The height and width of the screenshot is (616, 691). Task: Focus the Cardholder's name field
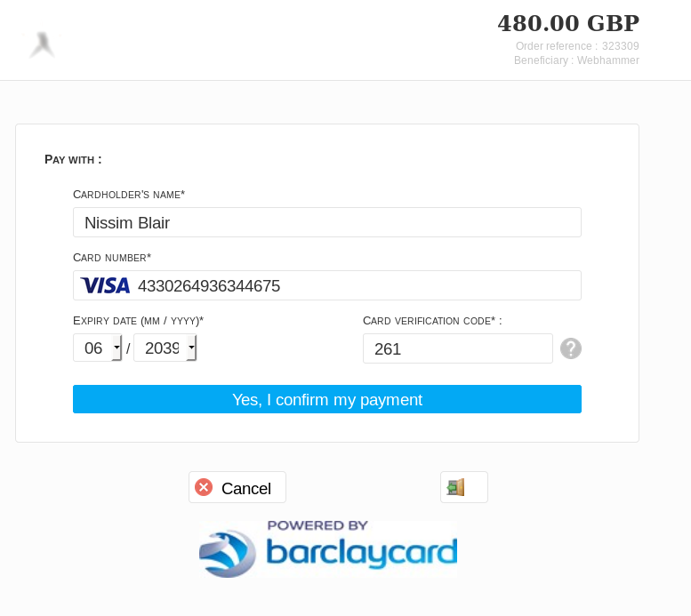pyautogui.click(x=327, y=222)
